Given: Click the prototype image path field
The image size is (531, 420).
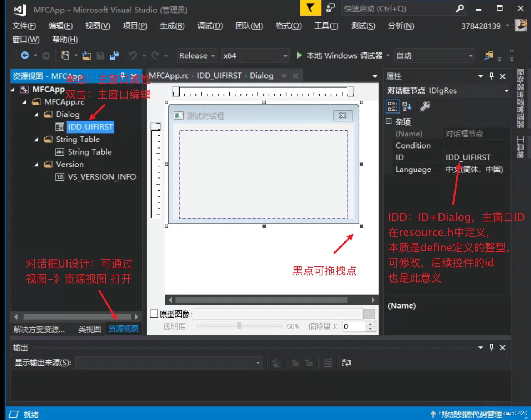Looking at the screenshot, I should [278, 314].
